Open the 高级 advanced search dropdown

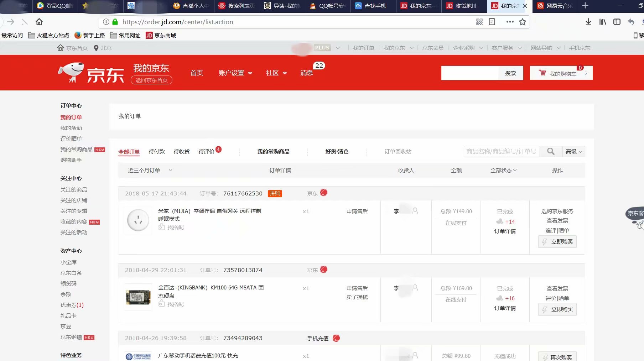pyautogui.click(x=573, y=151)
